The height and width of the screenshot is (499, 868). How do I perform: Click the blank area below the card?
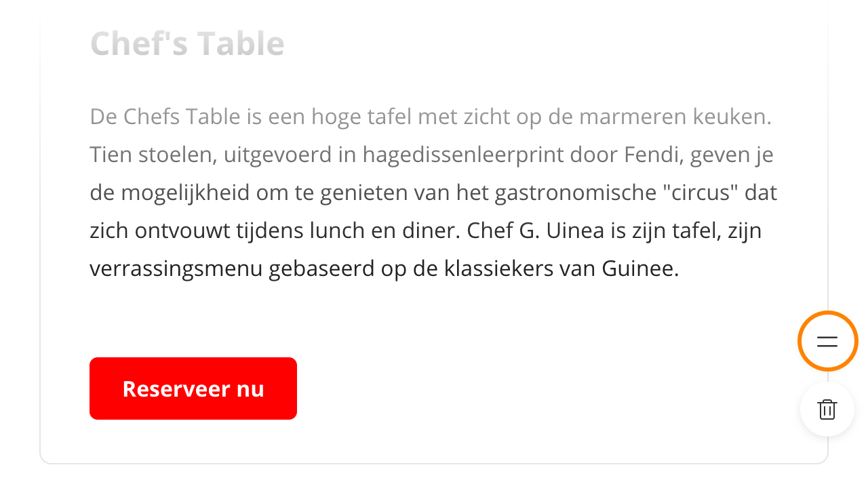[x=434, y=483]
